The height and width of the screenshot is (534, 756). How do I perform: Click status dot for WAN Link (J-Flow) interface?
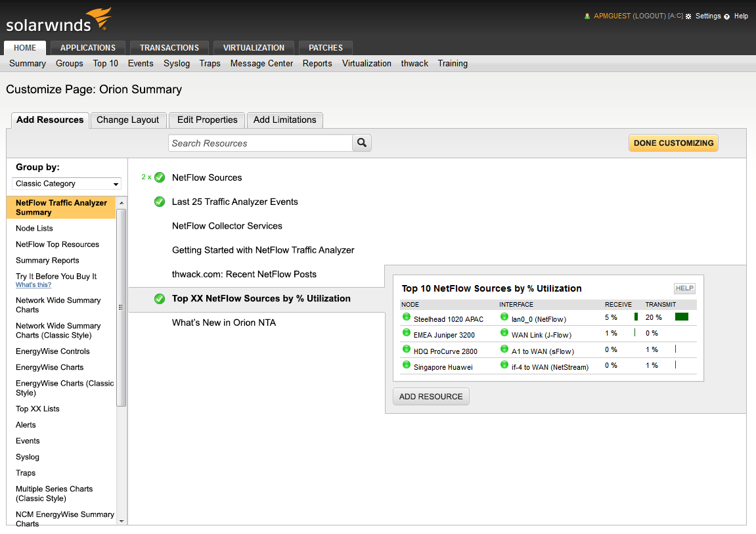[504, 332]
